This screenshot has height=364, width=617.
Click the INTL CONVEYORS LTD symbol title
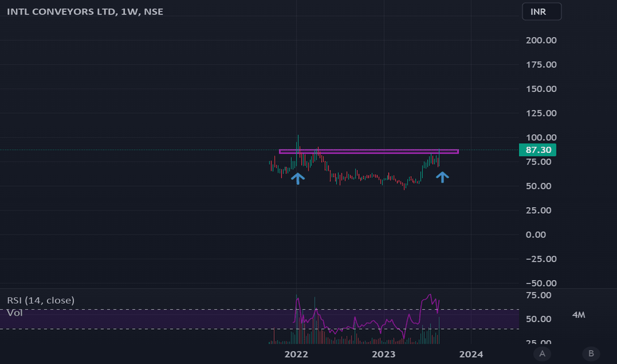[x=85, y=12]
